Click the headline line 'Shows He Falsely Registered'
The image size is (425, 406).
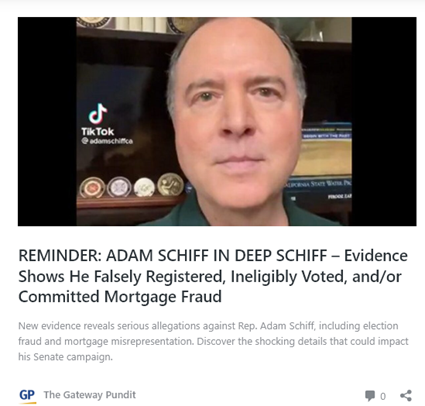point(120,276)
